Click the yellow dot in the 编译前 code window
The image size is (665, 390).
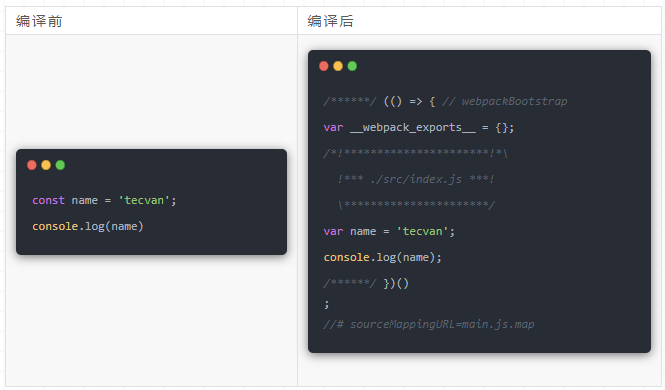coord(46,165)
